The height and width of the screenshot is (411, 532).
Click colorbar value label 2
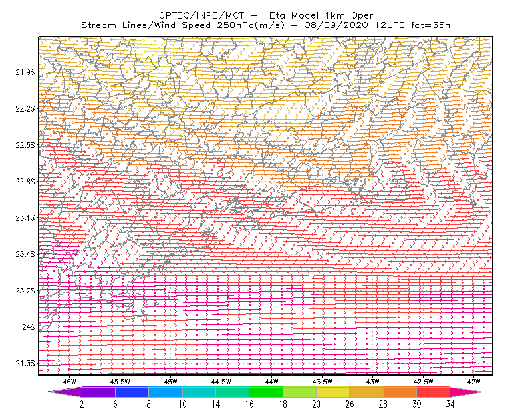click(x=82, y=404)
